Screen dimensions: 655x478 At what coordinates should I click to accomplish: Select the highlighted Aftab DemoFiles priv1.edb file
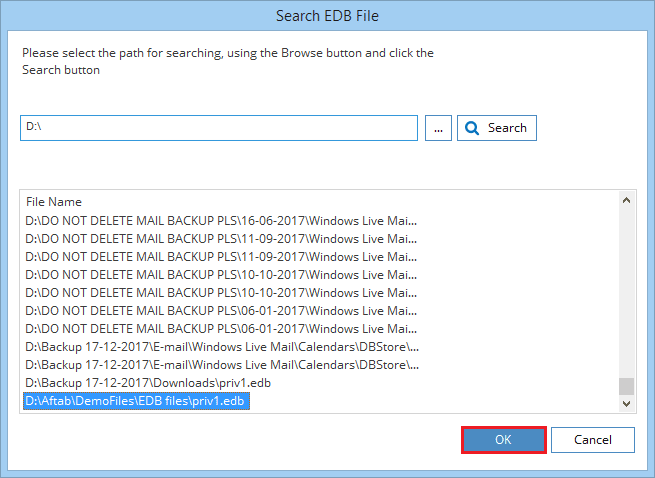click(135, 401)
